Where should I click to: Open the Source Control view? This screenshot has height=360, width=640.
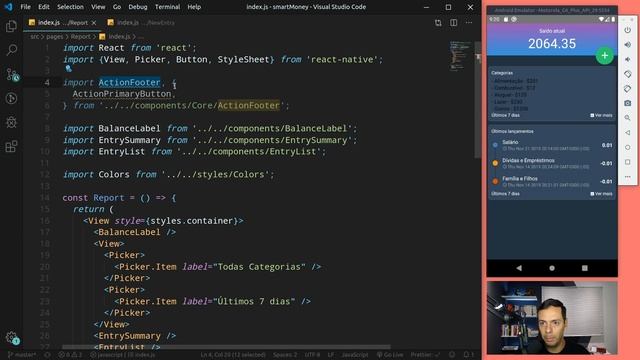pyautogui.click(x=12, y=75)
